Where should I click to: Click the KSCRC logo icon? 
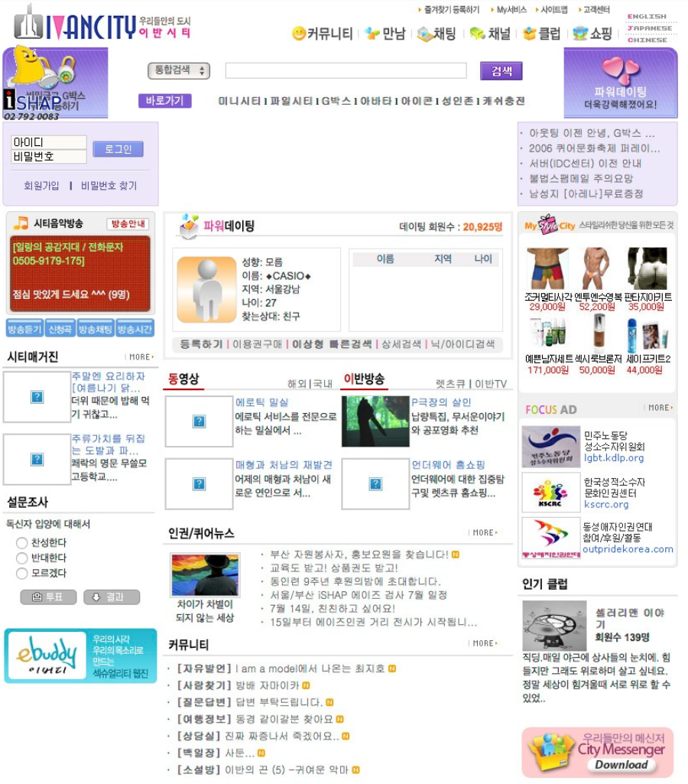tap(550, 493)
